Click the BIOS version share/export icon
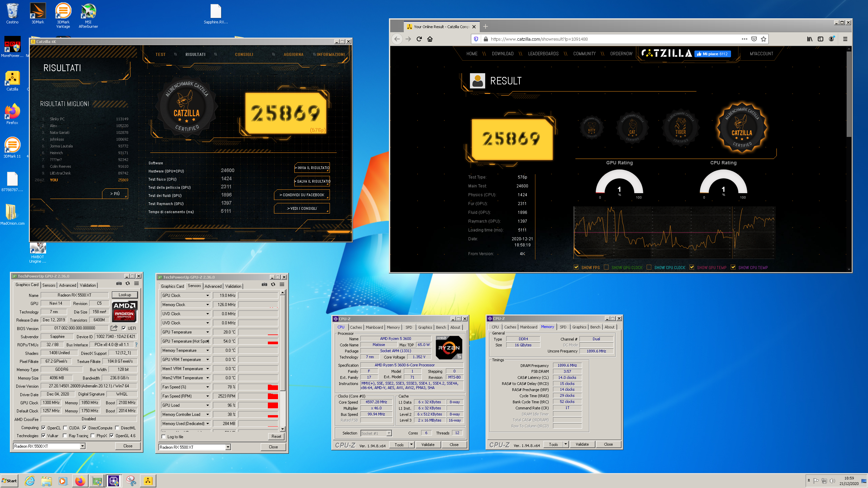Viewport: 868px width, 488px height. [114, 328]
